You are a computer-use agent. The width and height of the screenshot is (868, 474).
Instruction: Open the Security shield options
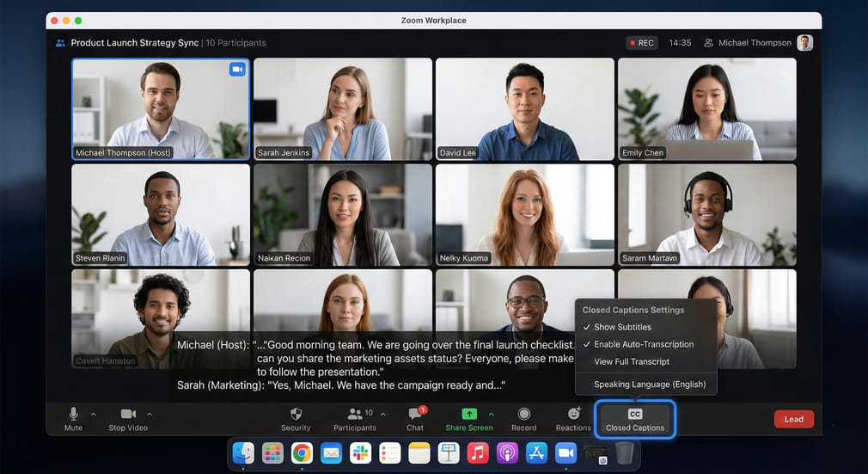[296, 419]
